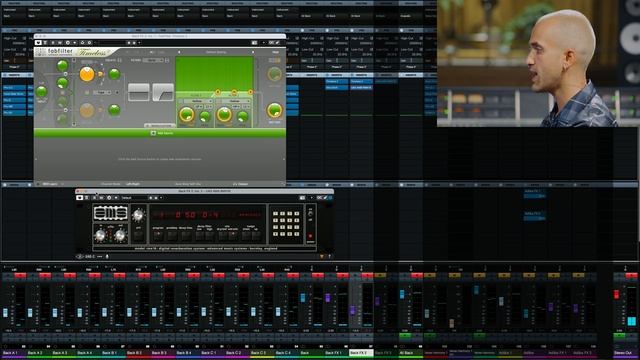The image size is (640, 360).
Task: Open the help question mark in UAD footer
Action: click(x=329, y=256)
